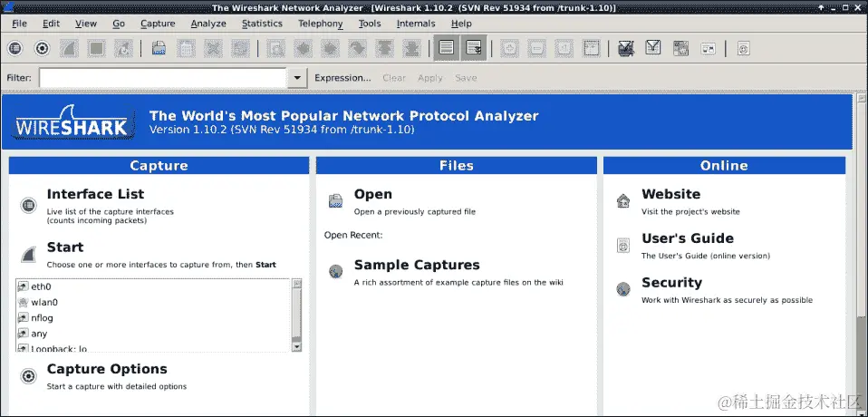
Task: Open capture options from the toolbar gear icon
Action: point(42,49)
